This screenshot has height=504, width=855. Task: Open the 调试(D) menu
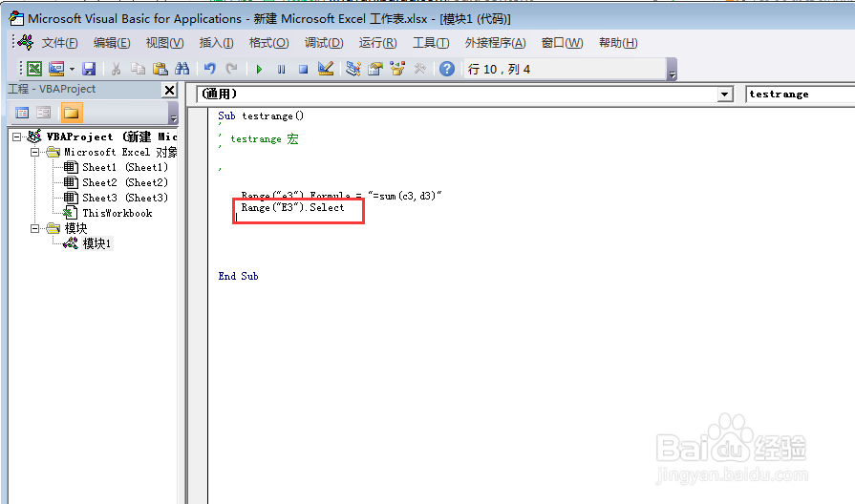[324, 43]
